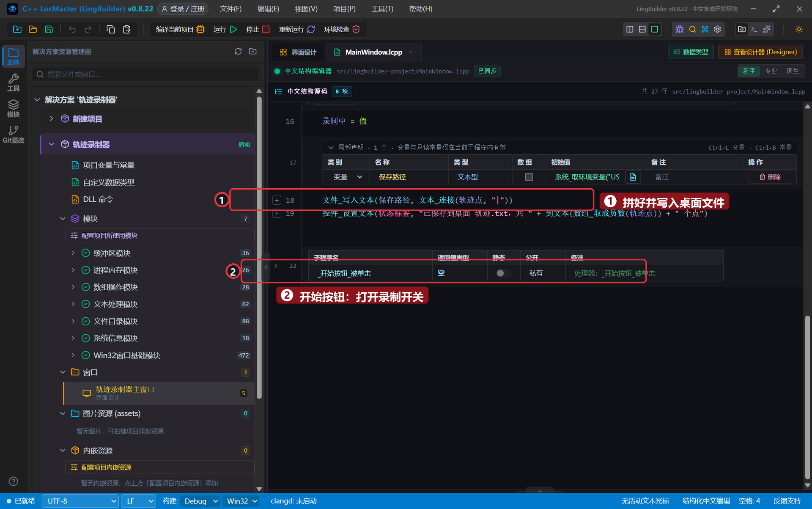
Task: Open the Git更改 sidebar panel
Action: (13, 134)
